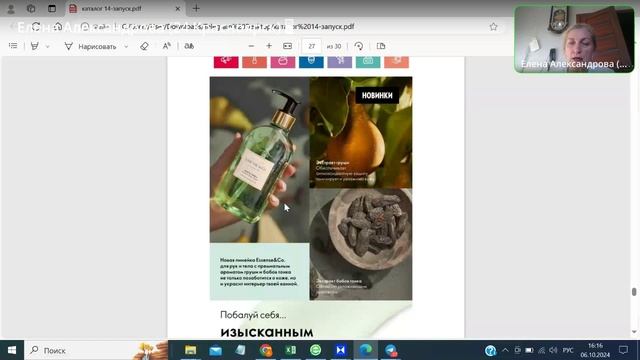Viewport: 640px width, 360px height.
Task: Open the notification center icon
Action: (x=623, y=350)
